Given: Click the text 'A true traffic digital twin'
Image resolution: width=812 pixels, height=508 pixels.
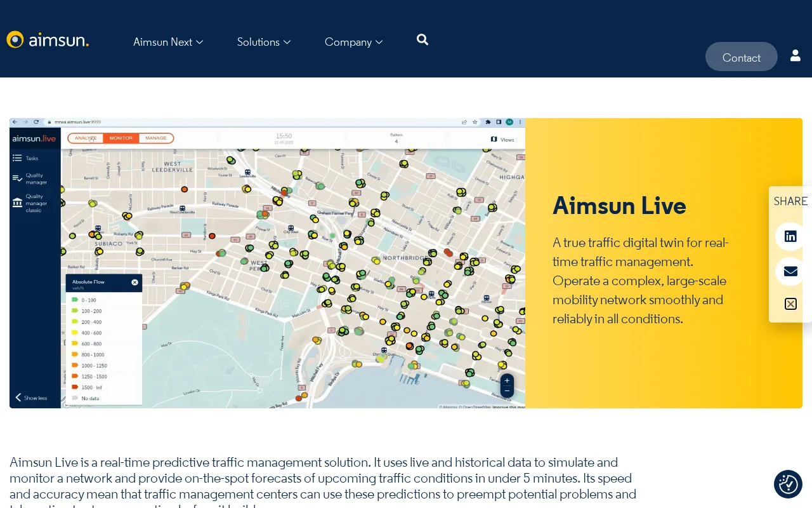Looking at the screenshot, I should click(640, 281).
